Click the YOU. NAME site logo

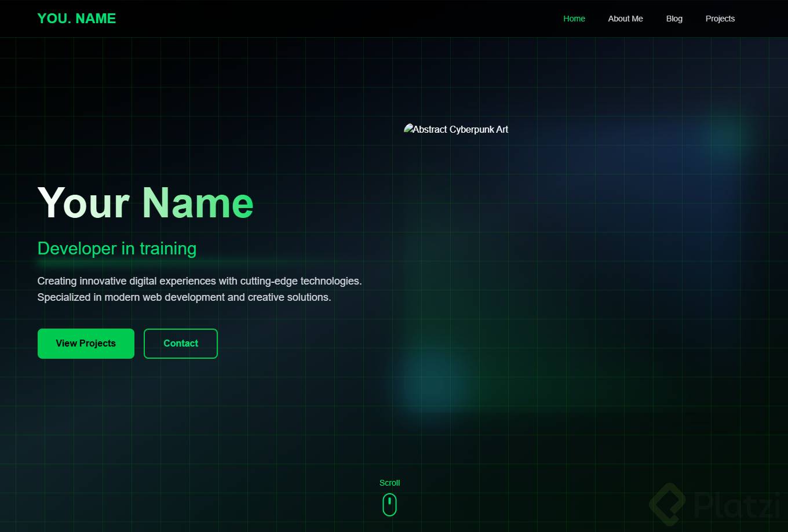pyautogui.click(x=76, y=19)
